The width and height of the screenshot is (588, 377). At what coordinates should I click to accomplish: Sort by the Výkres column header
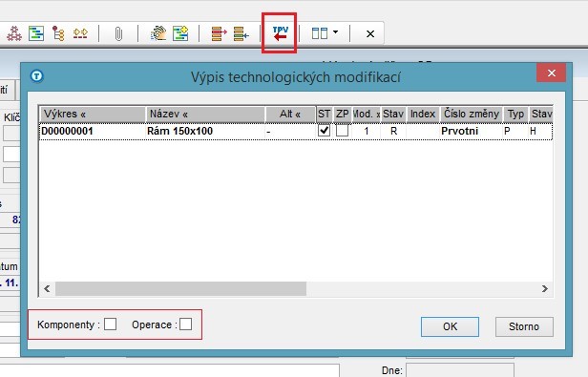point(93,114)
